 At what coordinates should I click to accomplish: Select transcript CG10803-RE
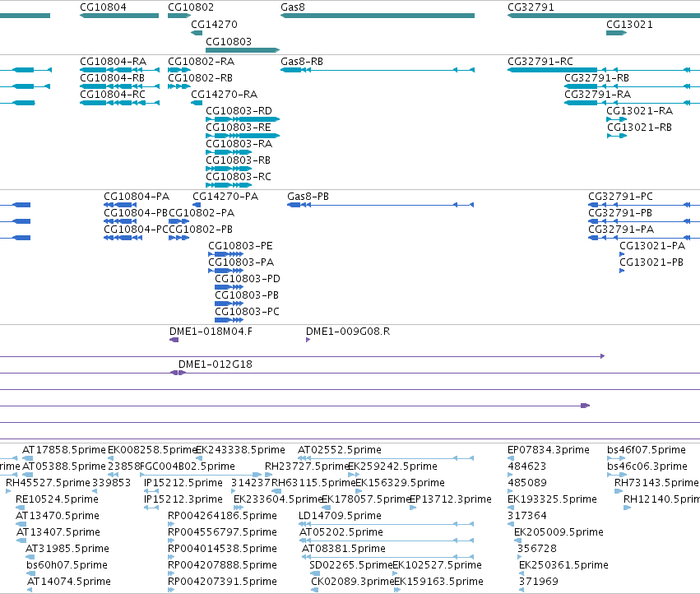click(243, 136)
